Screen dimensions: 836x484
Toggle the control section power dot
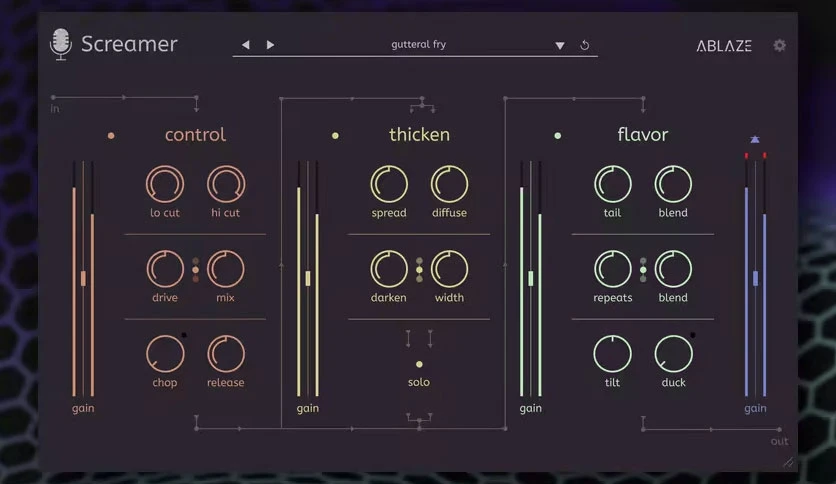111,135
